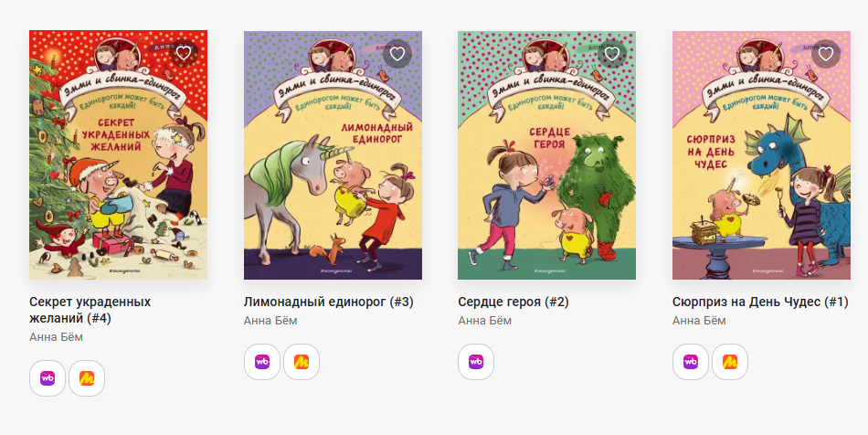Toggle favorite heart on Лимонадный единорог cover
Image resolution: width=868 pixels, height=435 pixels.
pos(397,54)
